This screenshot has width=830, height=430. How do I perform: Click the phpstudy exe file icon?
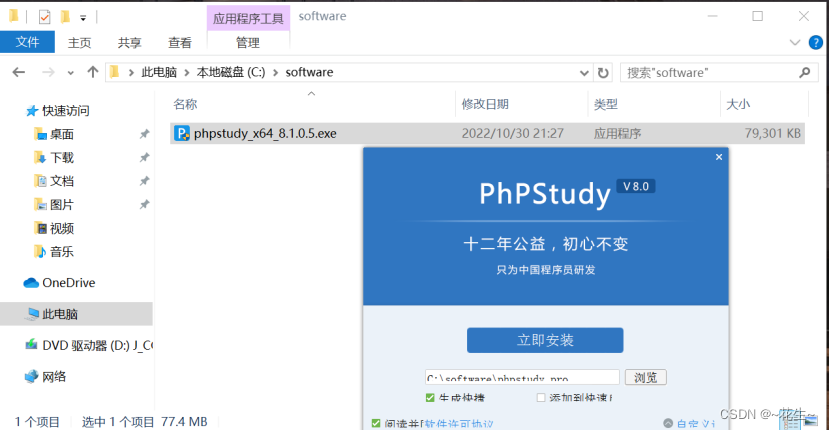(x=182, y=133)
